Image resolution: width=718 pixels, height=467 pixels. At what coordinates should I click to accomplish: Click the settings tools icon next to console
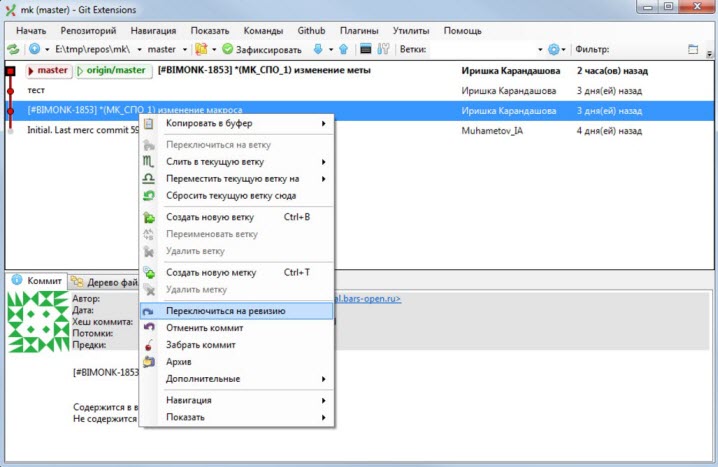383,49
